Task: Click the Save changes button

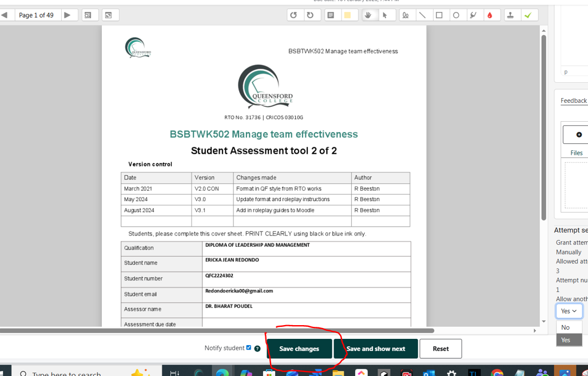Action: [299, 349]
